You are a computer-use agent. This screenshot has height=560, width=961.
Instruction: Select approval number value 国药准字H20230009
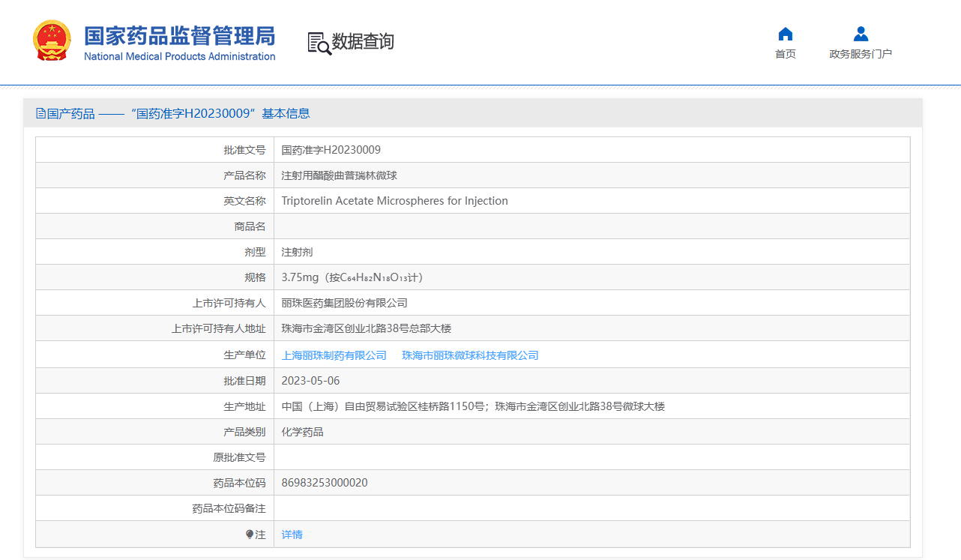[331, 150]
